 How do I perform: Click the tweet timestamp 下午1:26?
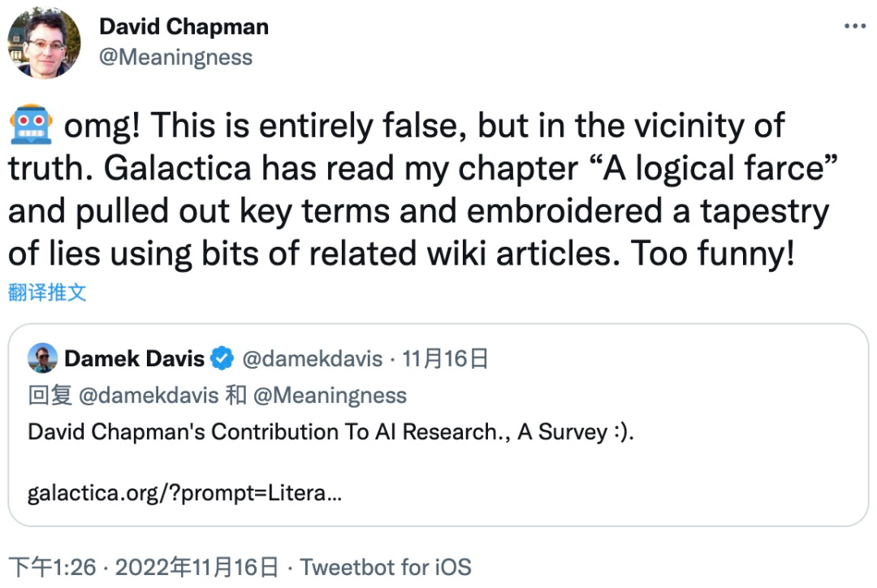(53, 568)
